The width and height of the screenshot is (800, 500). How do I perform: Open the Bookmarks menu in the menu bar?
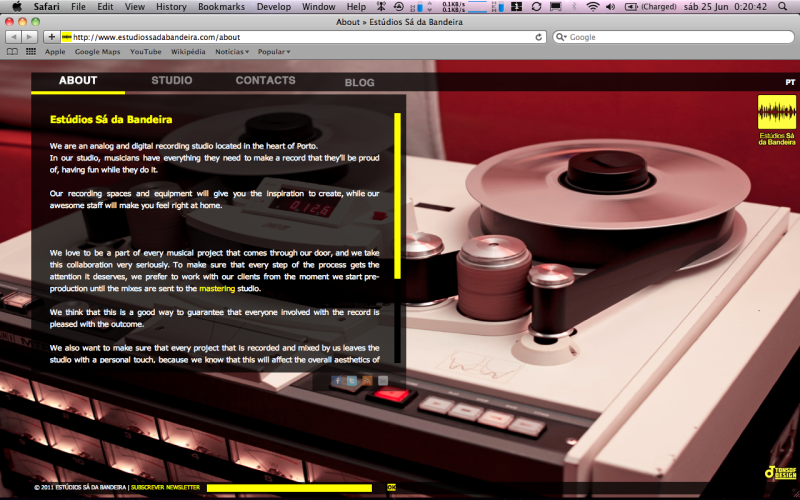pos(220,7)
